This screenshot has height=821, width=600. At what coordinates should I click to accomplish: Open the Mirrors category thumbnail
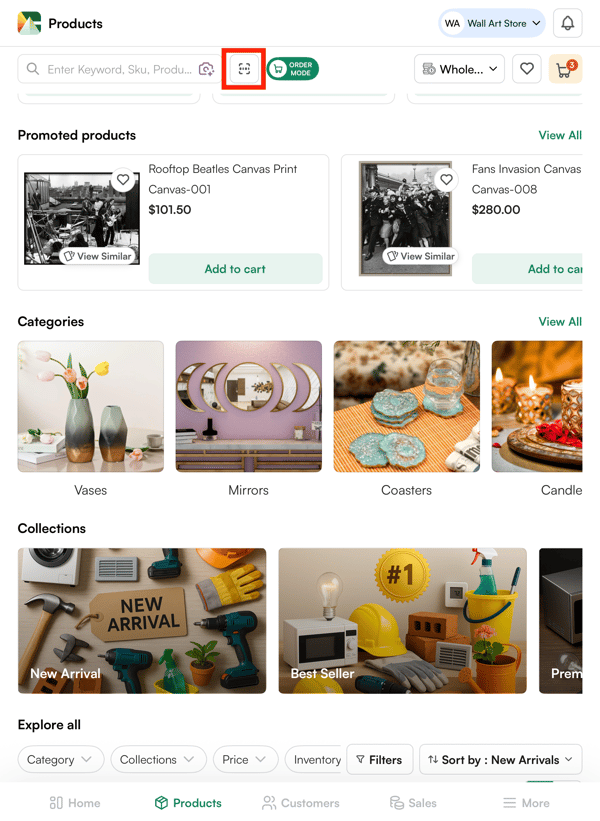pos(248,406)
